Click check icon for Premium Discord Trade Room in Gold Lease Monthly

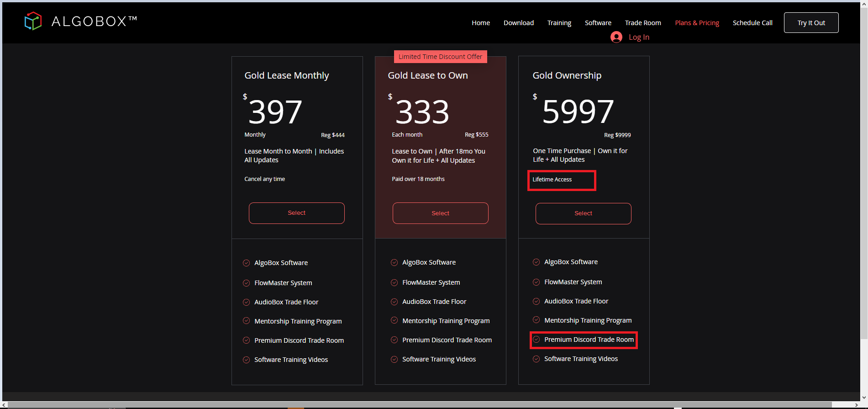coord(247,340)
